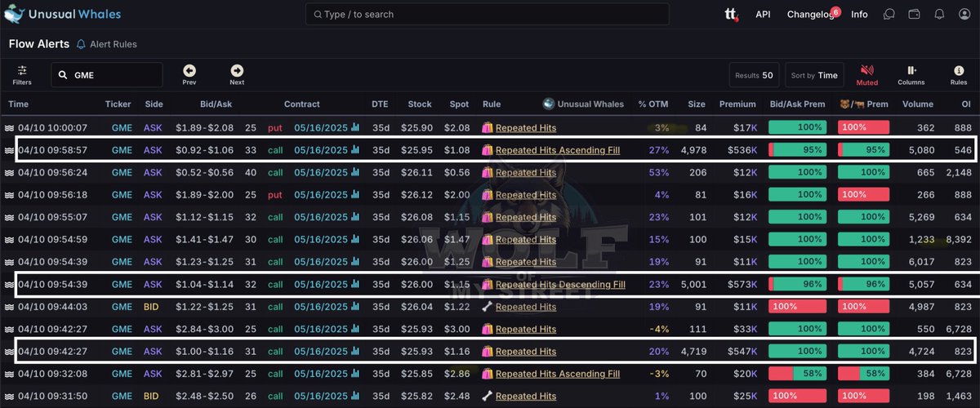Image resolution: width=980 pixels, height=408 pixels.
Task: Click wave icon on 09:56:24 row
Action: (x=11, y=172)
